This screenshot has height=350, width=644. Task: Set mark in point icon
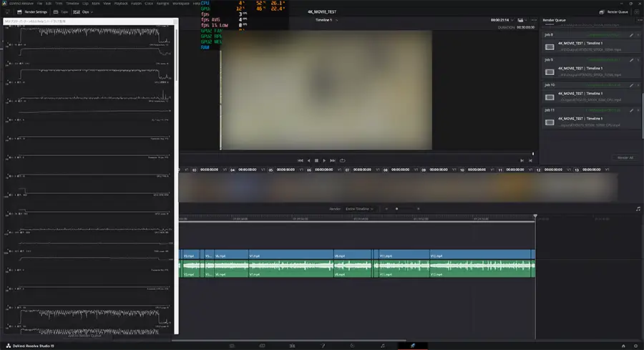[522, 160]
